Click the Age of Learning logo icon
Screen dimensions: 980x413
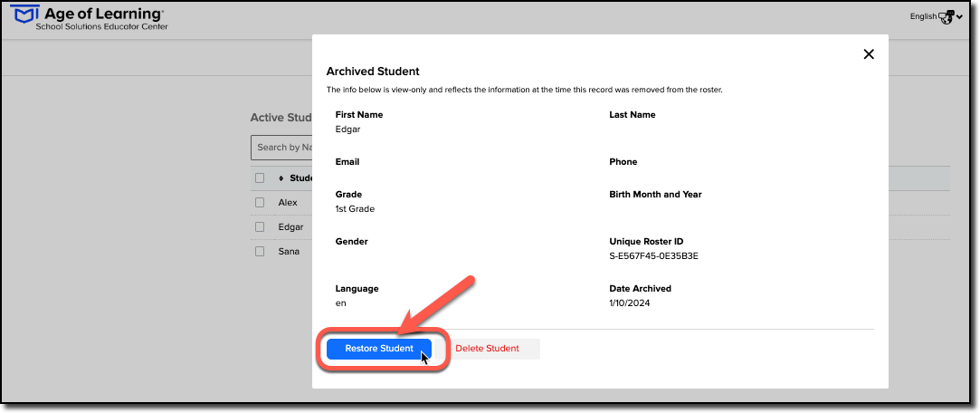[25, 14]
